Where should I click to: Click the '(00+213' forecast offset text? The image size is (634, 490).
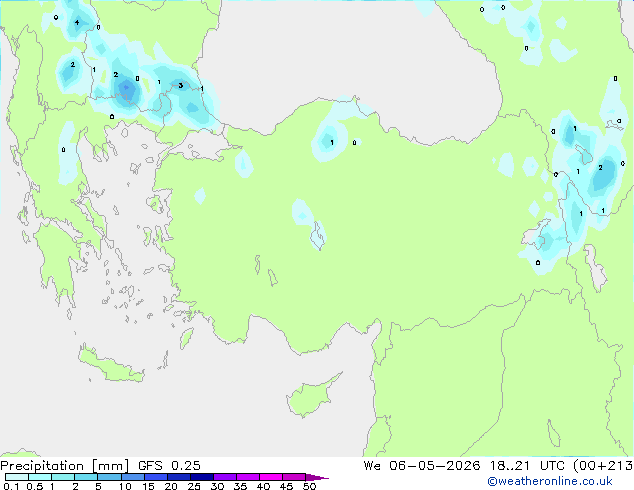(x=602, y=466)
